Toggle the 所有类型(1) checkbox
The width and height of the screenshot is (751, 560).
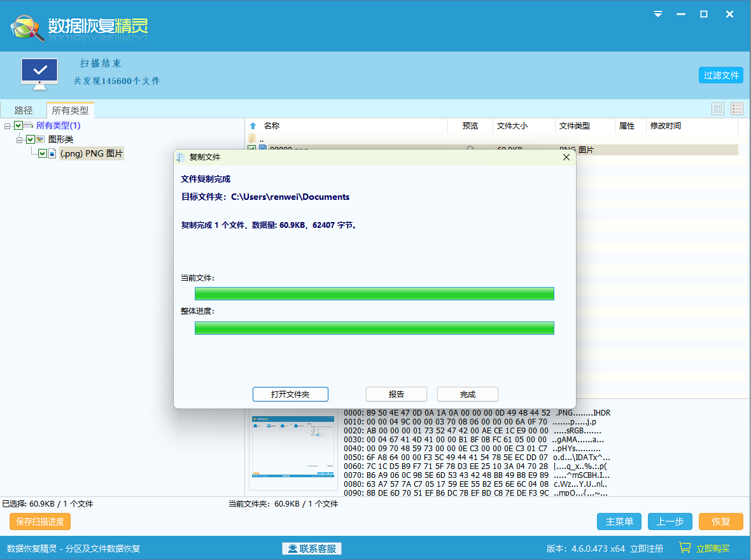pos(18,126)
